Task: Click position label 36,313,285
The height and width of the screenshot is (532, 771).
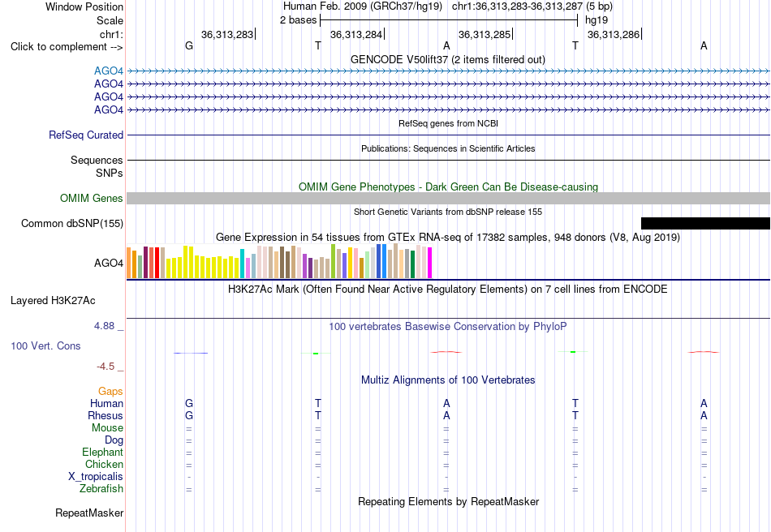Action: [485, 34]
